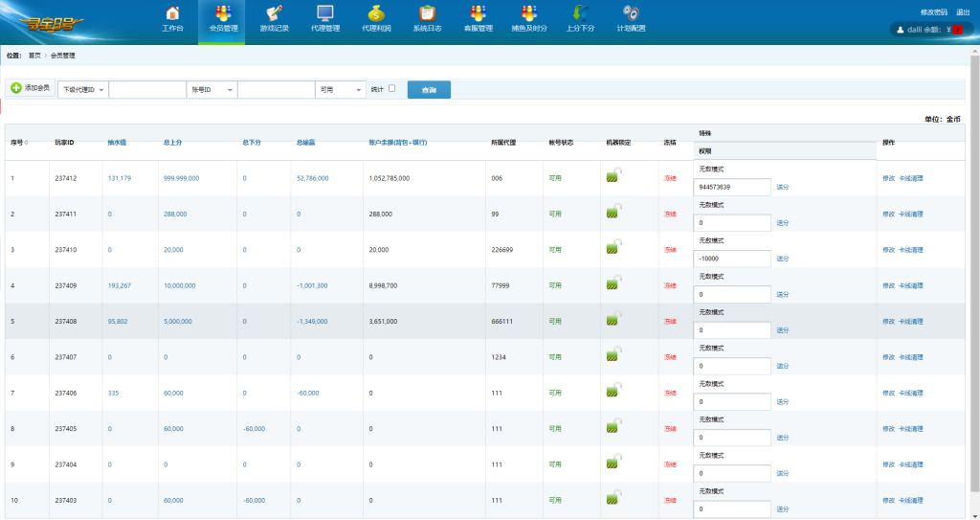The width and height of the screenshot is (980, 520).
Task: Click the blue 查询 search button
Action: coord(429,89)
